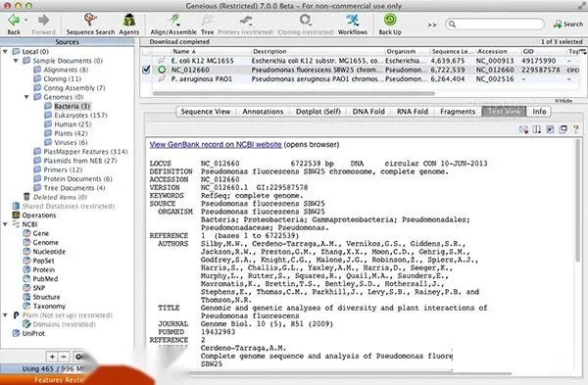This screenshot has width=588, height=385.
Task: Open the Agents tool
Action: click(x=129, y=24)
